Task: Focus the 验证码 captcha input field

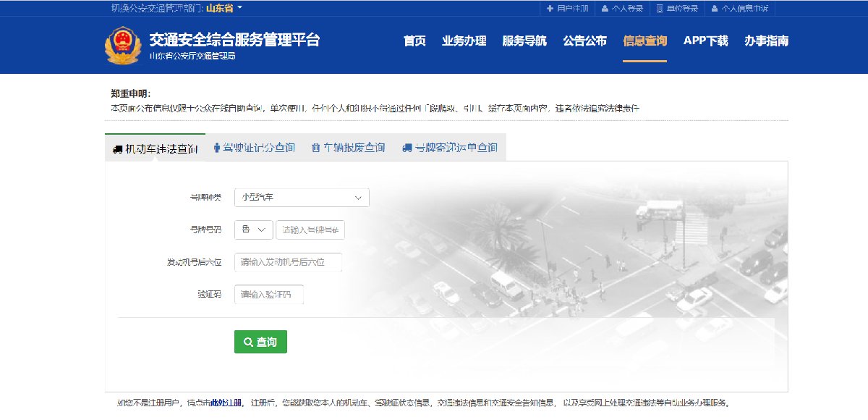Action: tap(269, 294)
